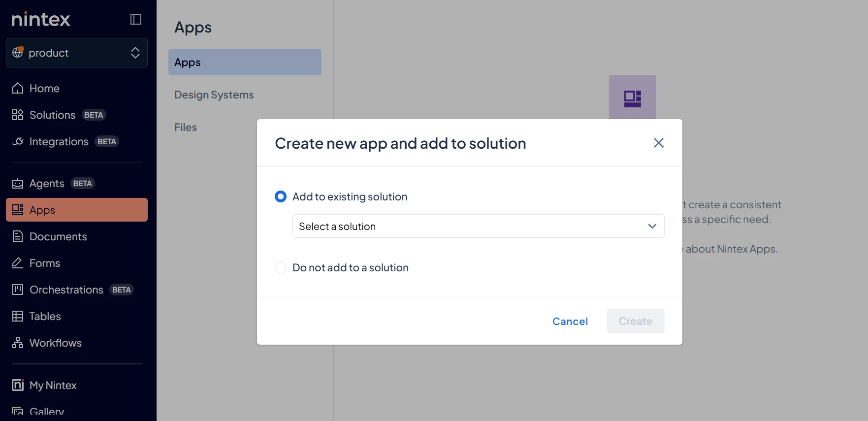Image resolution: width=868 pixels, height=421 pixels.
Task: Click the Apps layout icon in sidebar
Action: (18, 210)
